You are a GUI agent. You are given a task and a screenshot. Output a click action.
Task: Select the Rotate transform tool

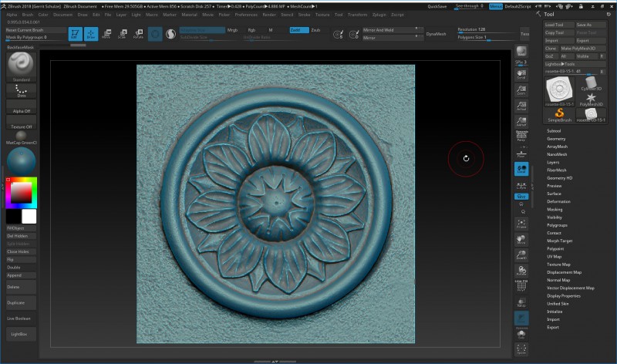click(x=138, y=34)
